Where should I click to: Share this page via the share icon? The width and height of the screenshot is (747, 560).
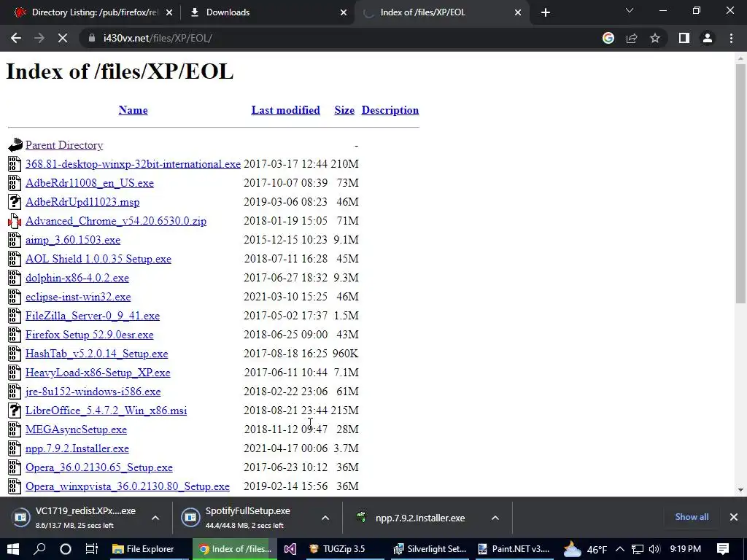click(632, 38)
